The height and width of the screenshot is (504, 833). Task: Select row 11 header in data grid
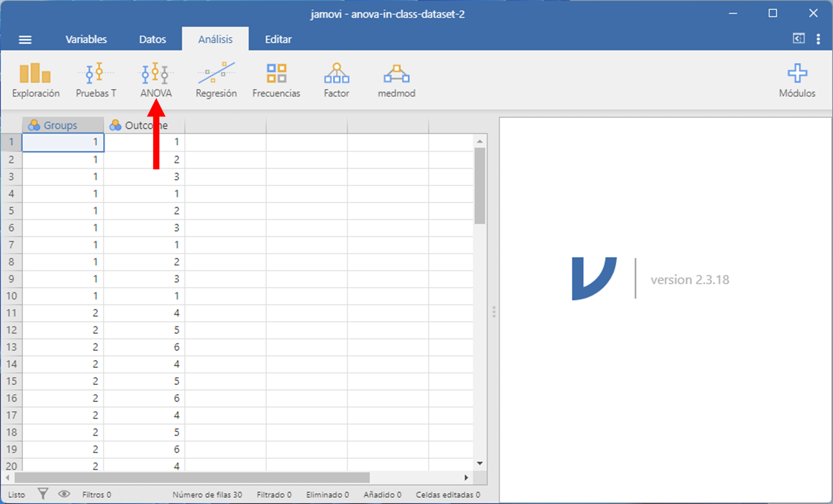[x=11, y=313]
